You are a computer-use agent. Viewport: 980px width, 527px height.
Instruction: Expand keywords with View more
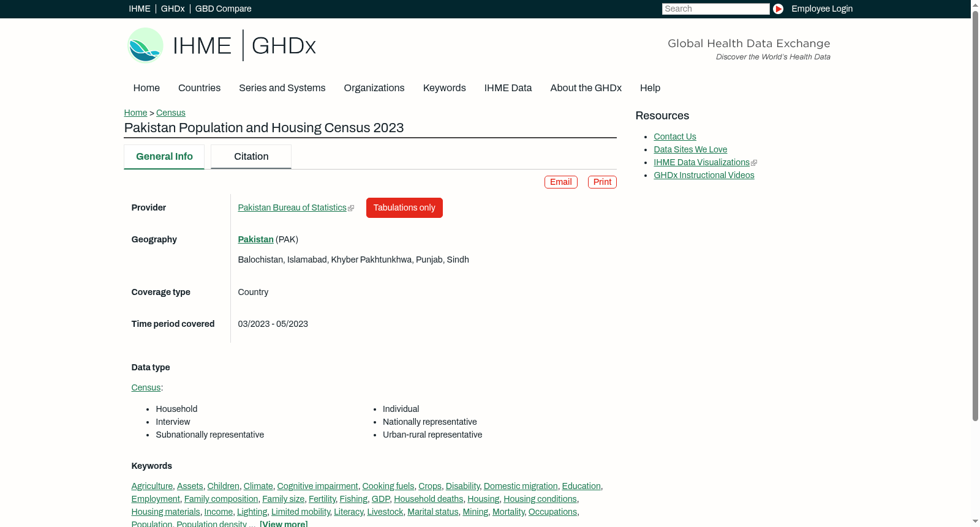284,523
